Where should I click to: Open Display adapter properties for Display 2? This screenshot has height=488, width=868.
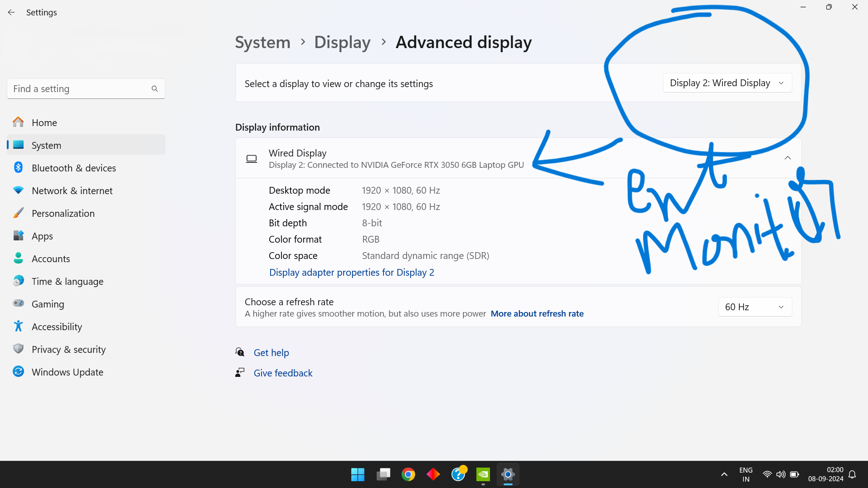coord(351,273)
